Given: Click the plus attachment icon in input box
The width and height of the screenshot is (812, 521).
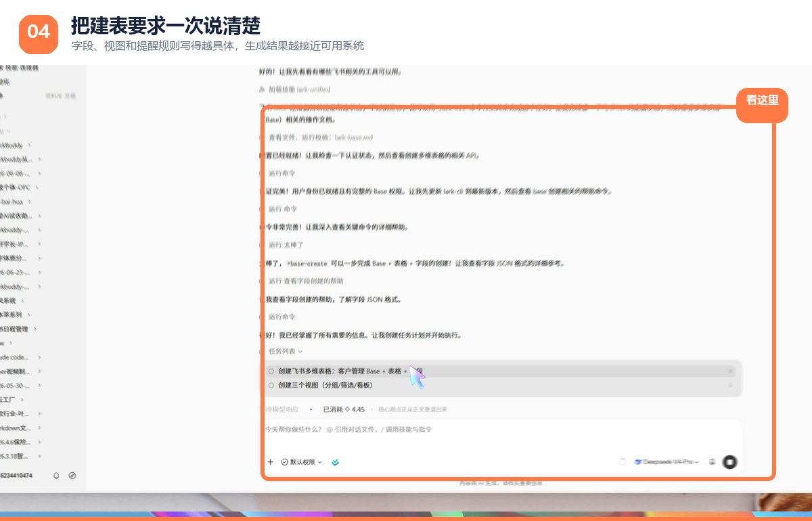Looking at the screenshot, I should tap(270, 462).
